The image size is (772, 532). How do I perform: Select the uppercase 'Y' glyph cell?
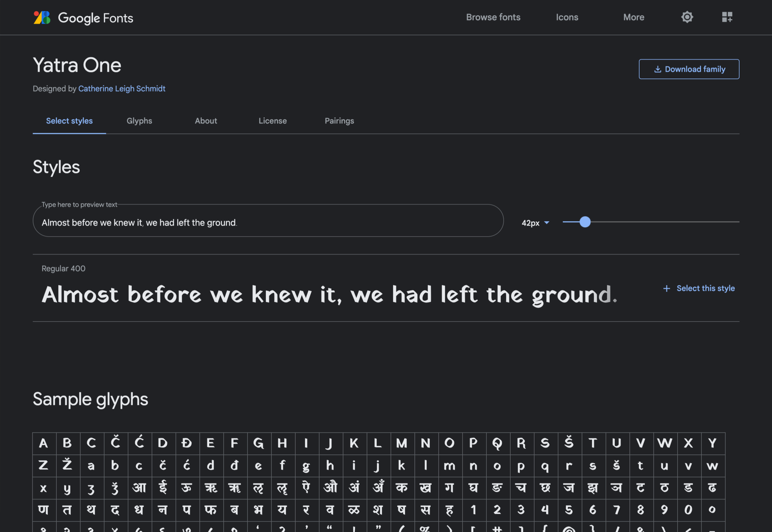point(713,443)
